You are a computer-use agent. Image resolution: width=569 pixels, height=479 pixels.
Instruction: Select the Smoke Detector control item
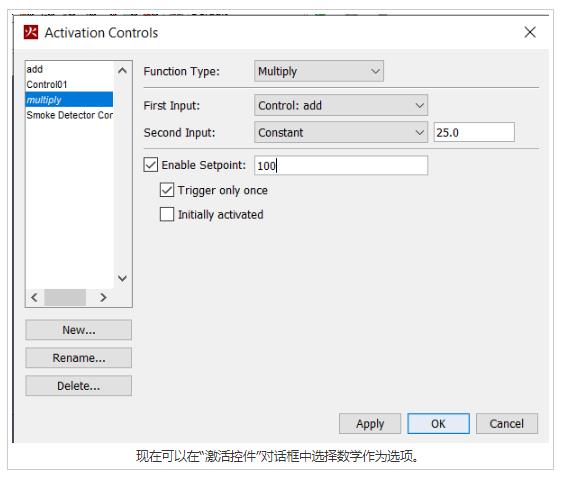[x=69, y=115]
